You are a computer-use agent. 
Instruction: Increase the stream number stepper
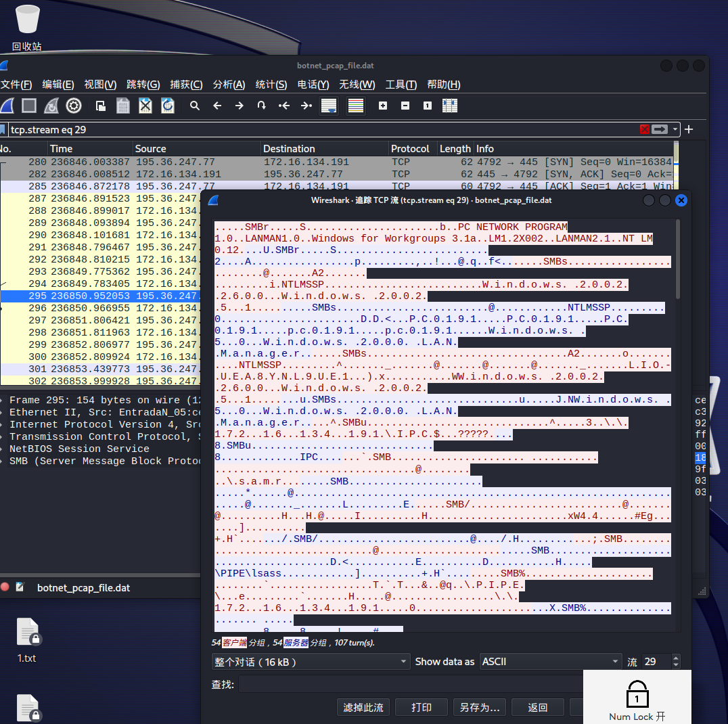(x=676, y=658)
